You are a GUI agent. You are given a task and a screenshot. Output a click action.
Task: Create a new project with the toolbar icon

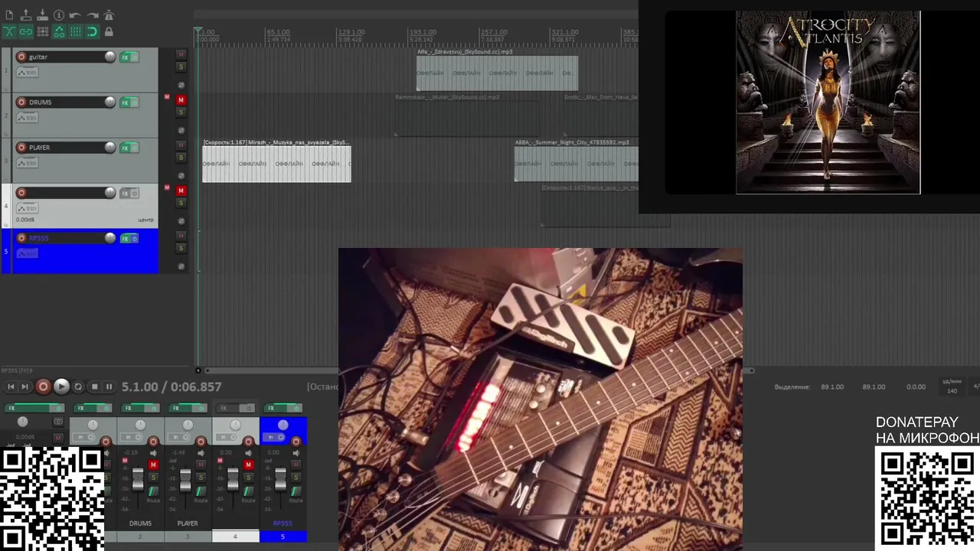coord(9,15)
